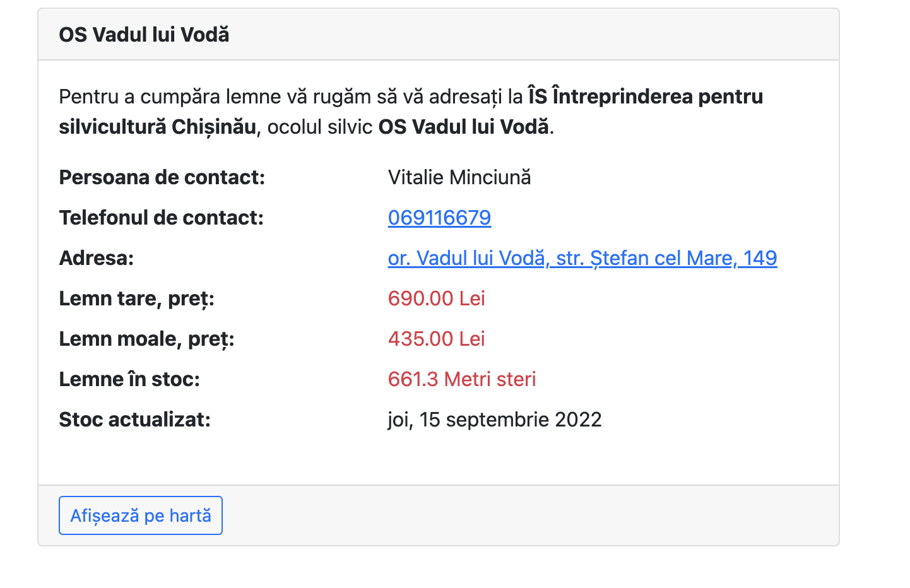Click the Stoc actualizat label
The width and height of the screenshot is (910, 588).
click(x=134, y=420)
